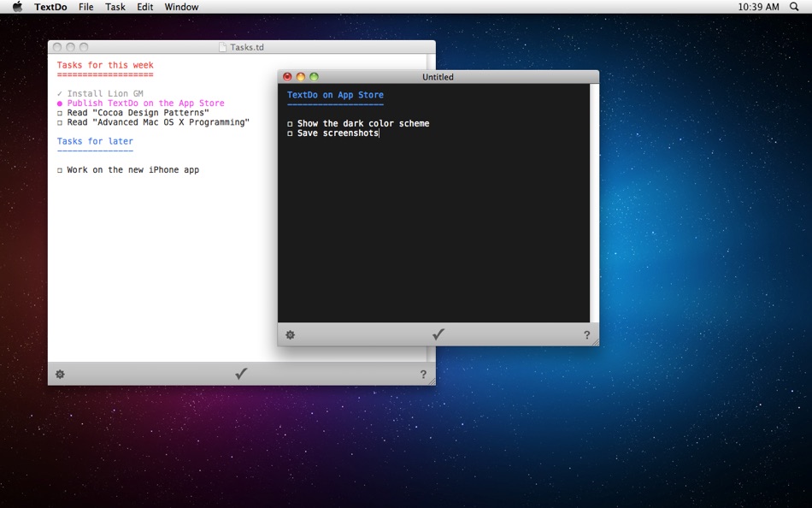The image size is (812, 508).
Task: Click the Tasks.td title bar text
Action: 247,47
